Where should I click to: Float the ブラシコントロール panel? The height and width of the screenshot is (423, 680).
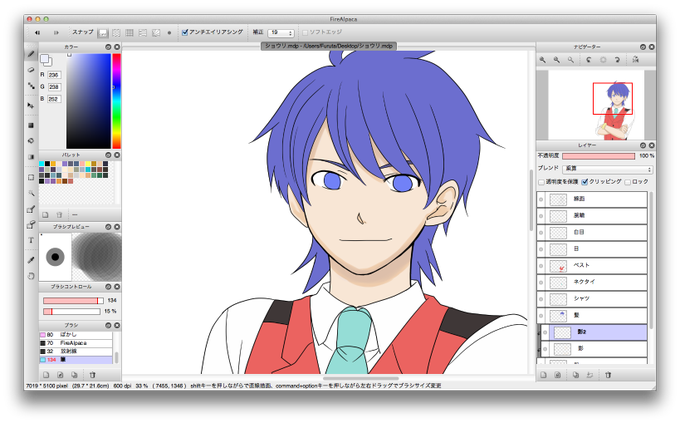pos(108,287)
